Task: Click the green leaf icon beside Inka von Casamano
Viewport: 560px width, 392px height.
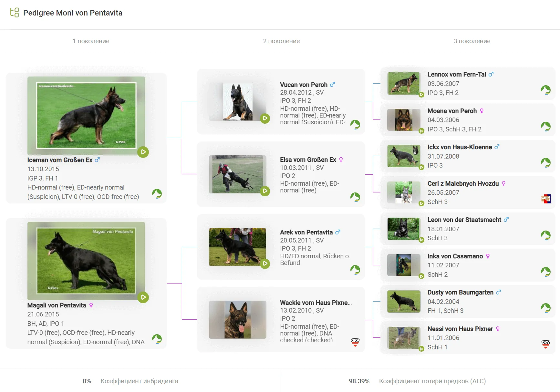Action: pyautogui.click(x=545, y=272)
